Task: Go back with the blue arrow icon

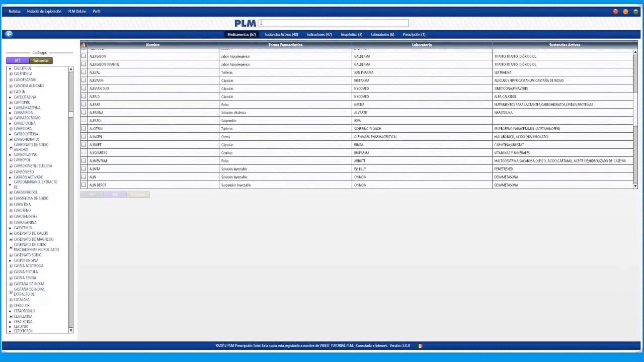Action: [x=9, y=34]
